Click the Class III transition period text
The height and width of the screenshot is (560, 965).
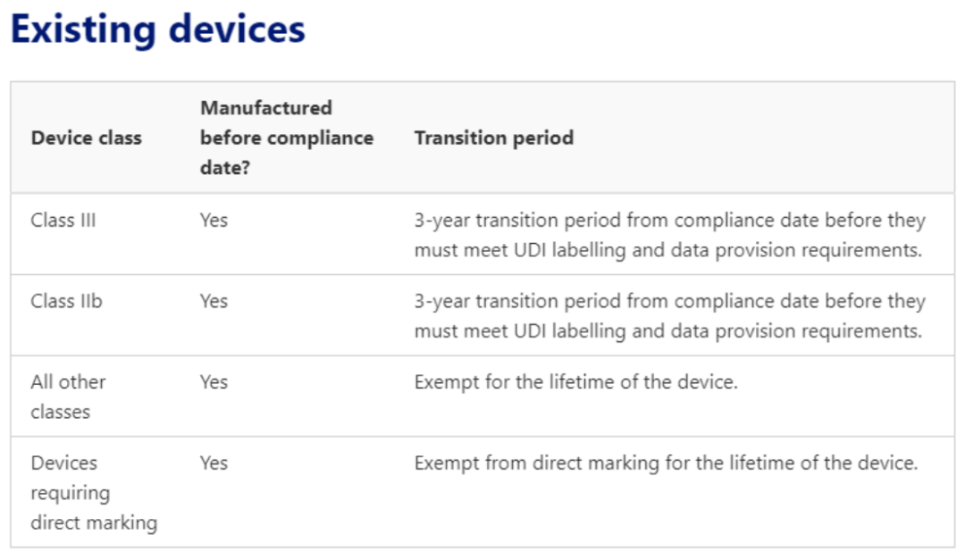point(668,235)
